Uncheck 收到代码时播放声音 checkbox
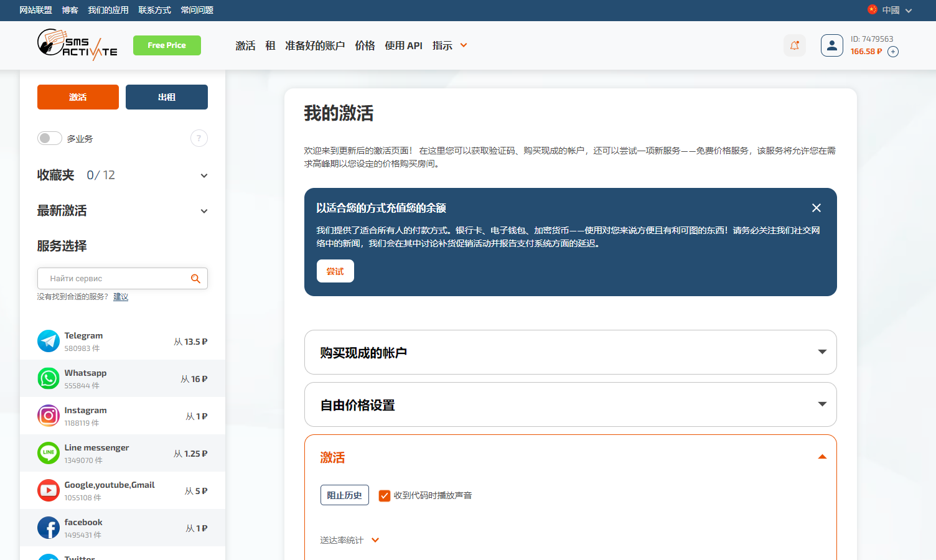Screen dimensions: 936x560 (x=385, y=495)
